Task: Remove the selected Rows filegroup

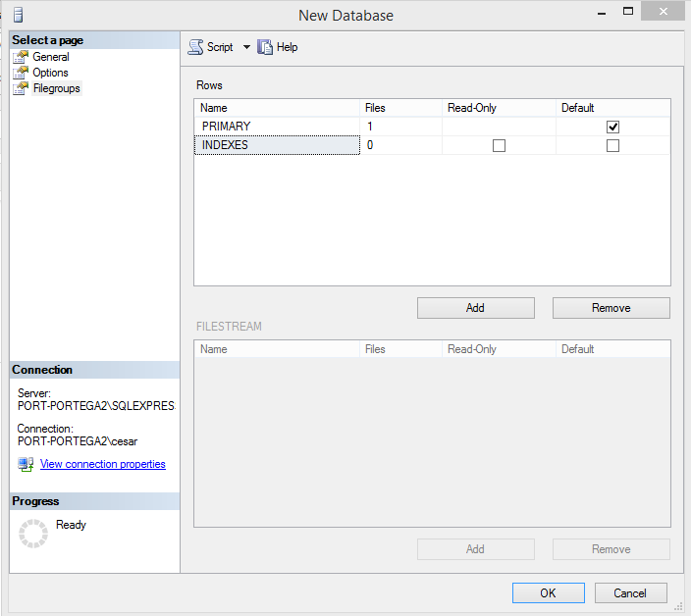Action: coord(611,308)
